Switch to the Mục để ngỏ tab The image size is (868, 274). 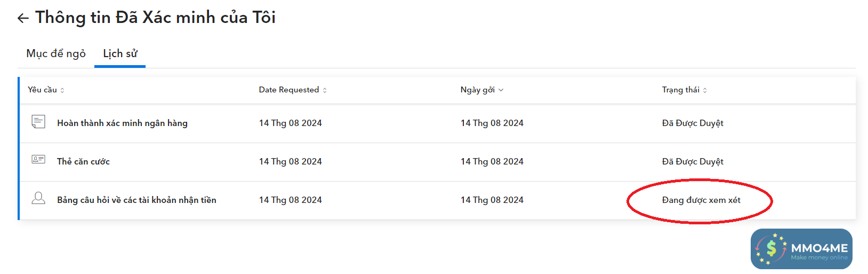pos(56,53)
